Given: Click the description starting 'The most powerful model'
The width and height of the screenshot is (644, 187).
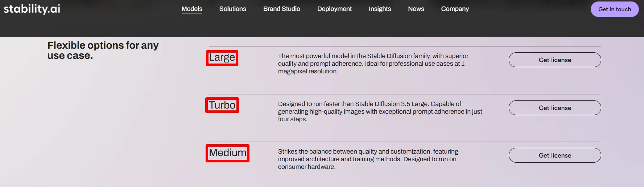Looking at the screenshot, I should [x=373, y=64].
